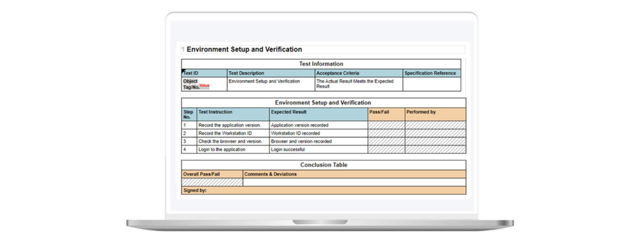Click Performed by cell for Workstation ID row
644x241 pixels.
(435, 133)
